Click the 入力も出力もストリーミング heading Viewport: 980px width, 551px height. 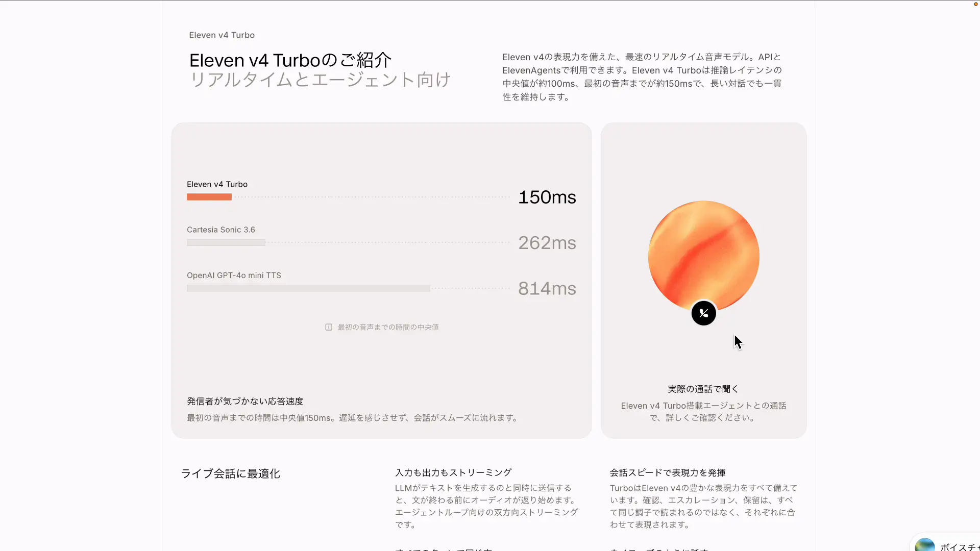pos(453,473)
